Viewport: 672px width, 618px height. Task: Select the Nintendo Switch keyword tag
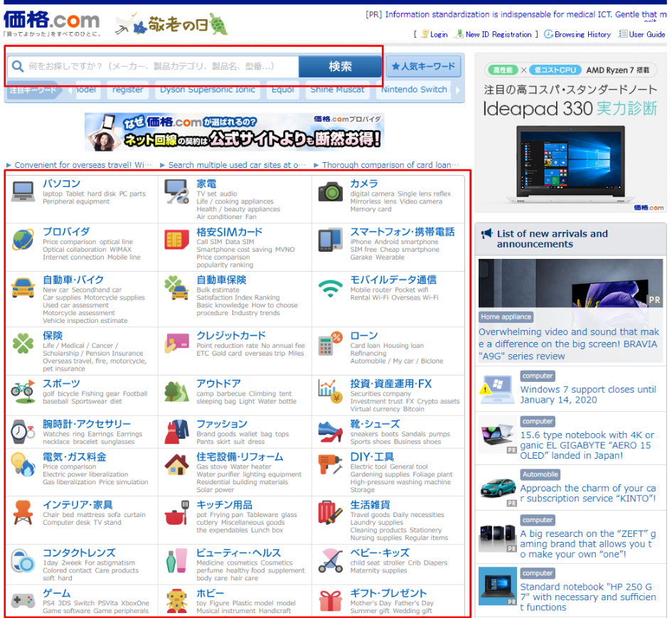point(414,90)
